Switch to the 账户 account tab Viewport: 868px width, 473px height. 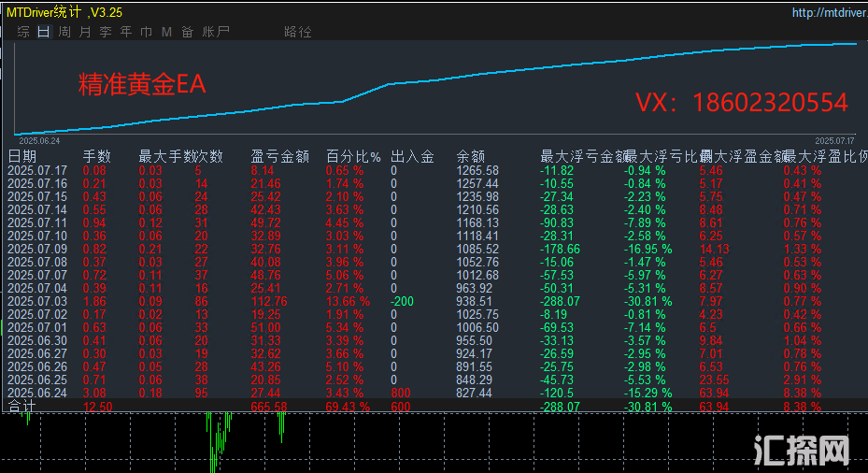(x=215, y=32)
